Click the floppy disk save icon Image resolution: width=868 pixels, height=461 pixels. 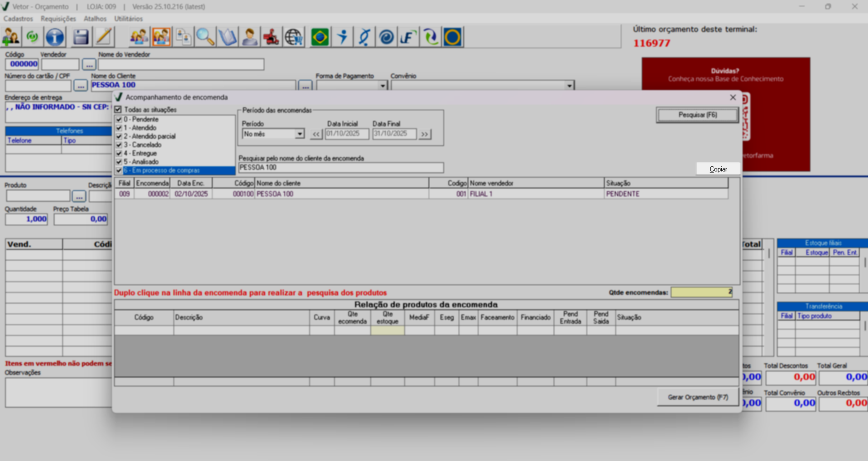coord(81,37)
